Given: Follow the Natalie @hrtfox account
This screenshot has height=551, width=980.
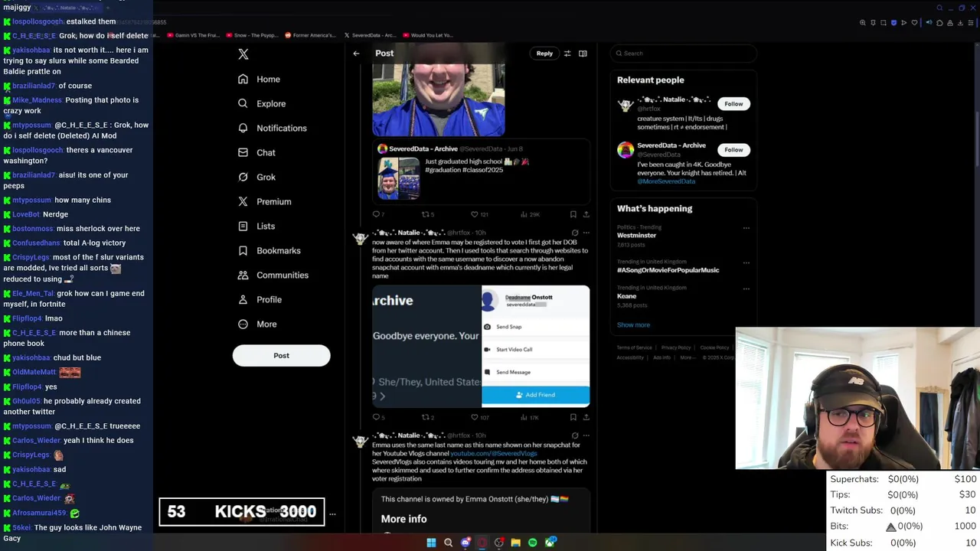Looking at the screenshot, I should [x=733, y=104].
